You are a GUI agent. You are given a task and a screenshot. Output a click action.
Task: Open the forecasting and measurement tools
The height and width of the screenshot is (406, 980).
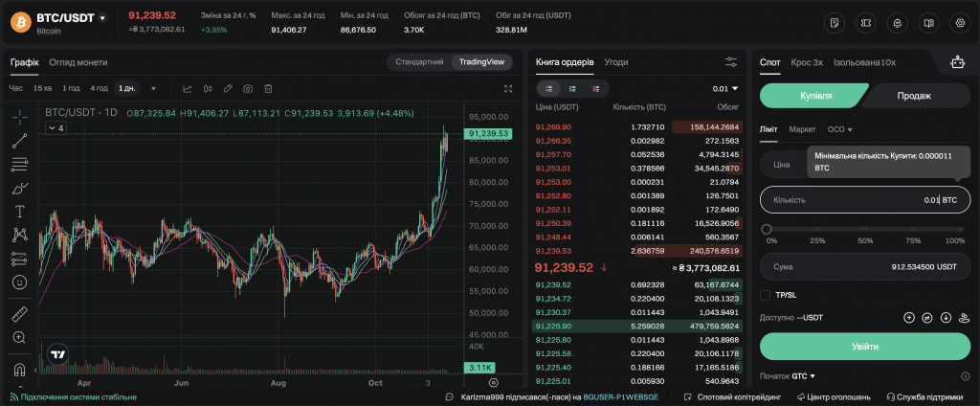click(x=19, y=259)
